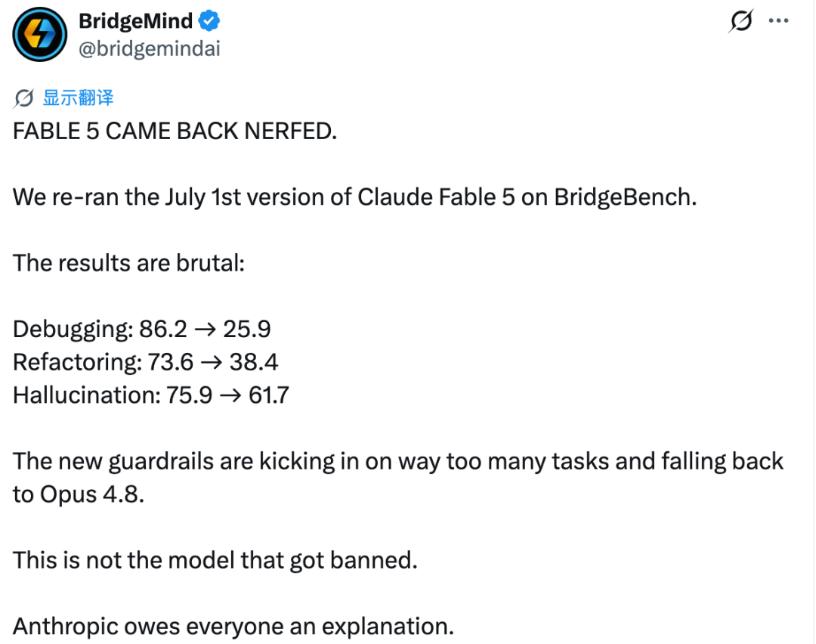Click the words Claude Fable 5

tap(437, 197)
